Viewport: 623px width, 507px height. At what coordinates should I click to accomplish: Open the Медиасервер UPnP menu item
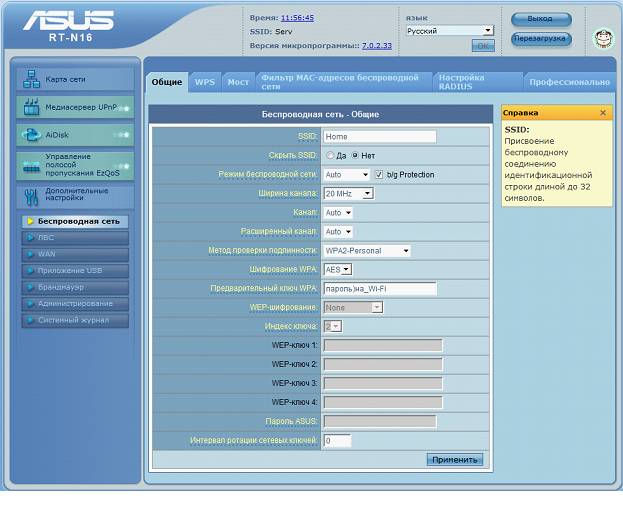[x=75, y=107]
